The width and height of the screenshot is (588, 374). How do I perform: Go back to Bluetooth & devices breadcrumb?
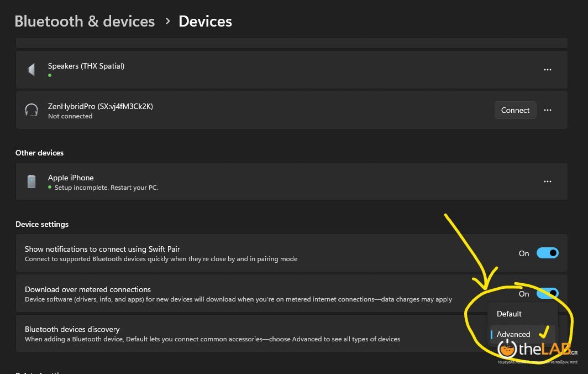tap(85, 22)
